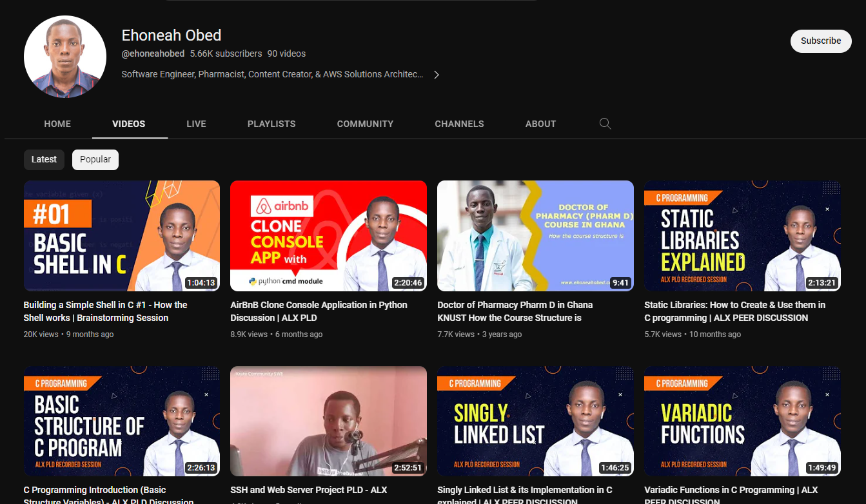Click 'Variadic Functions in C Programming' title
This screenshot has height=504, width=866.
(x=731, y=495)
